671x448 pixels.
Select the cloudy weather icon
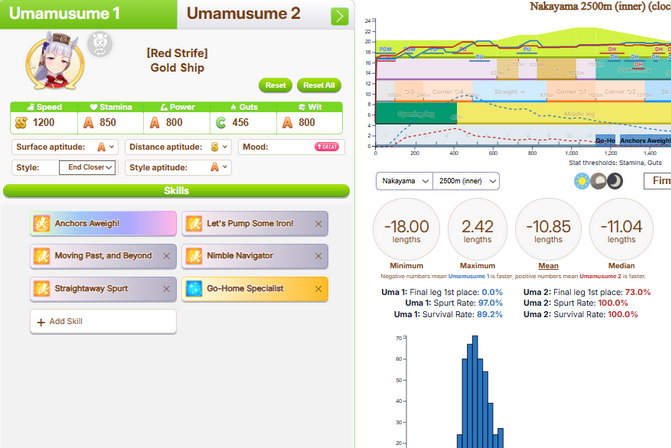click(x=600, y=181)
